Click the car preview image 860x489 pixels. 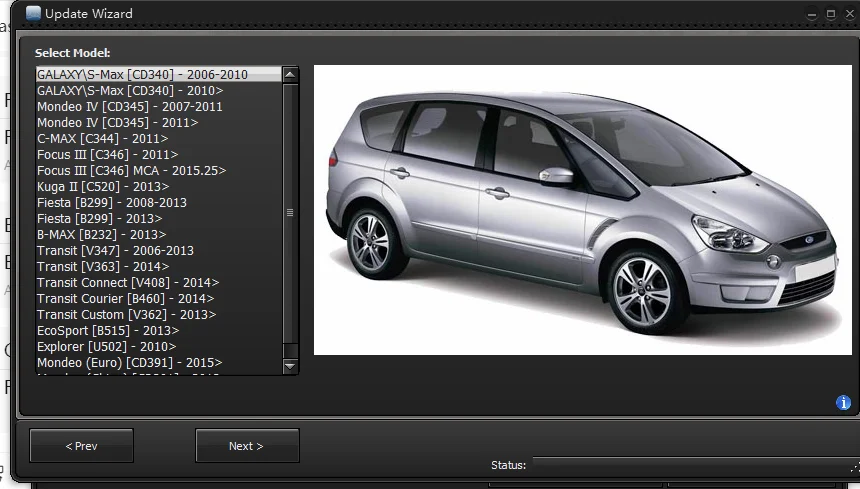[582, 210]
